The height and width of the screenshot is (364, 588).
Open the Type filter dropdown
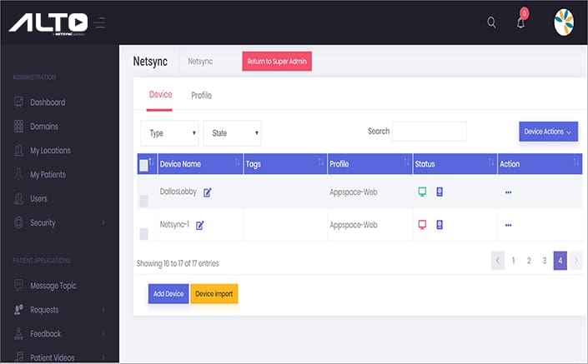169,133
